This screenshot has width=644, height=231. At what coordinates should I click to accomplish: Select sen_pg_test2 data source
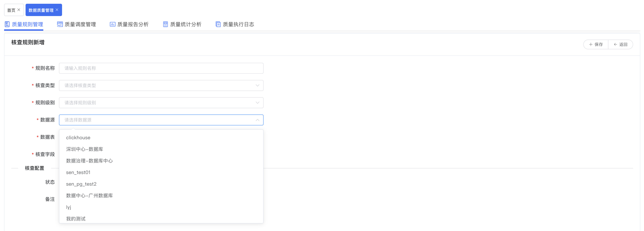81,184
